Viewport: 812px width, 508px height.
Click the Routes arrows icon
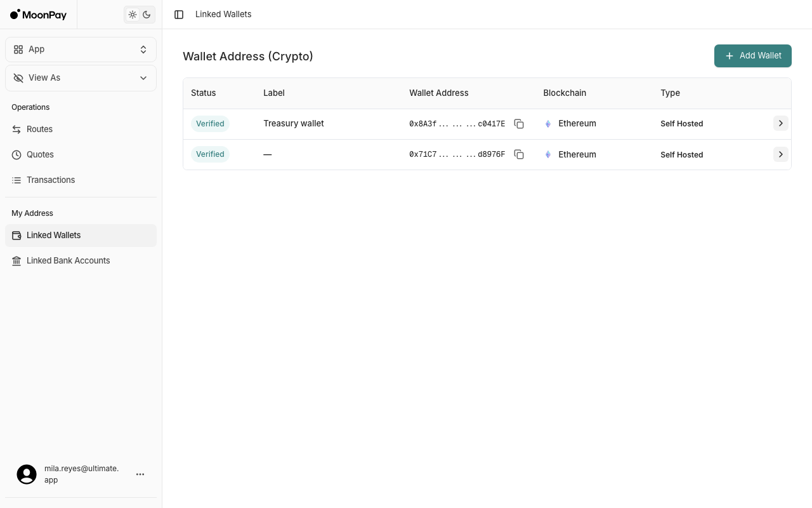pos(16,130)
